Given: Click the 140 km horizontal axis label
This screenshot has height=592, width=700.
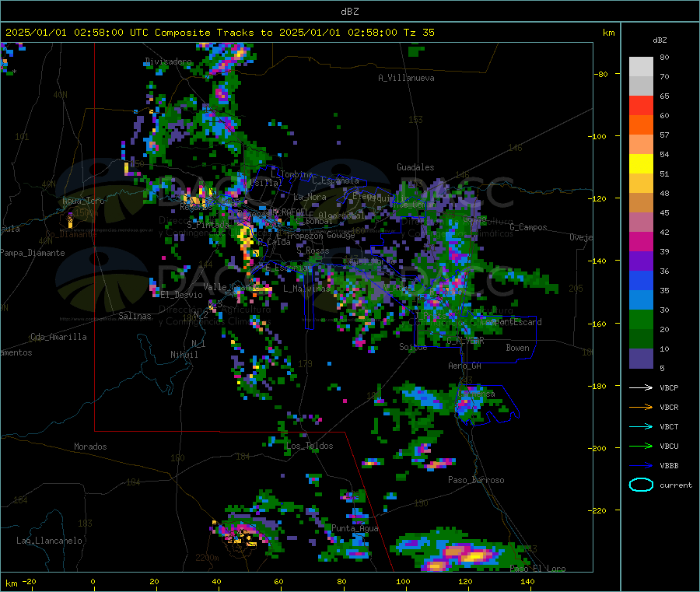Looking at the screenshot, I should [527, 581].
